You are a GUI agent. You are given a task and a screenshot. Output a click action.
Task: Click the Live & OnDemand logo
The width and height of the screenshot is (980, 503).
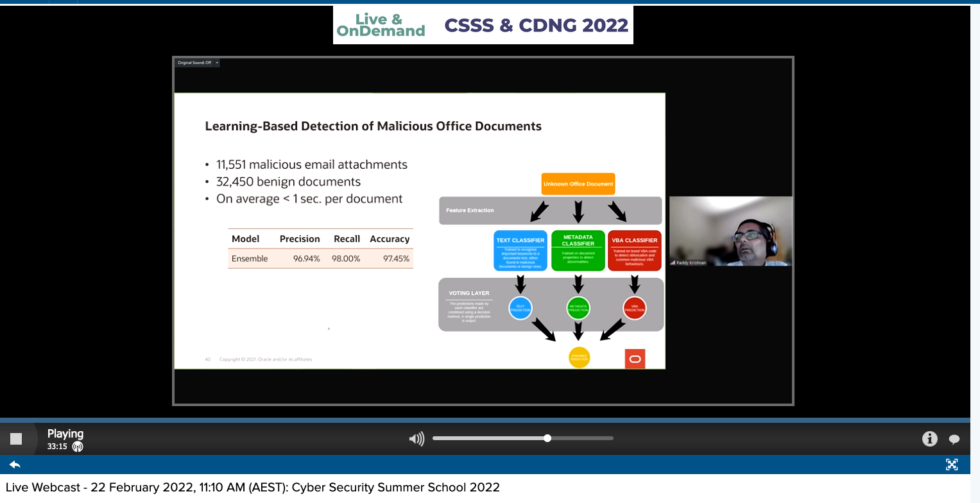tap(381, 25)
